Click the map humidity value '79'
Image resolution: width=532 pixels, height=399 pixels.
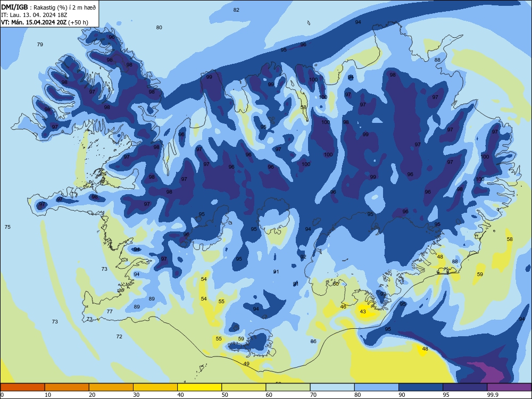[40, 45]
